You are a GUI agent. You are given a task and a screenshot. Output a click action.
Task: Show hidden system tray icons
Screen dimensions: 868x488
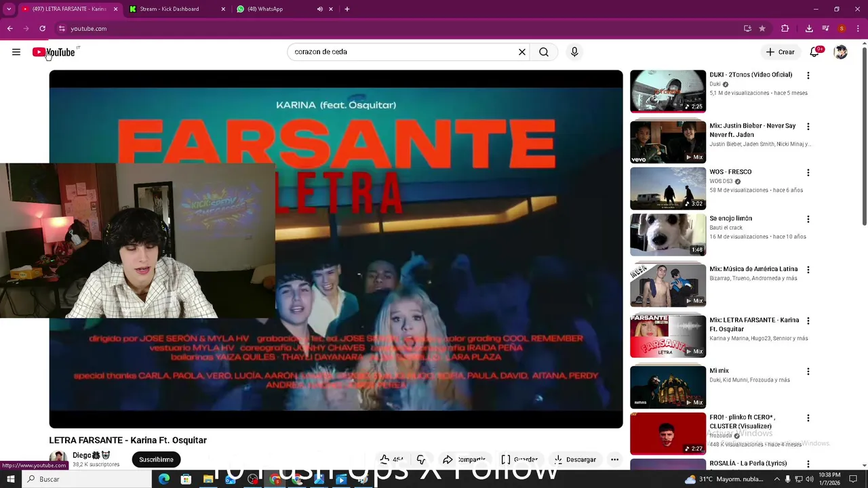pos(777,479)
